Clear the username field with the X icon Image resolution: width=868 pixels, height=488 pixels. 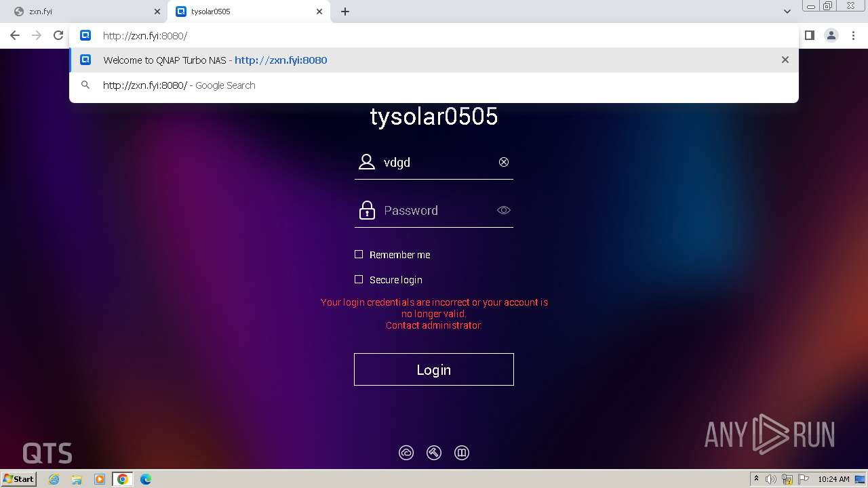pyautogui.click(x=504, y=162)
